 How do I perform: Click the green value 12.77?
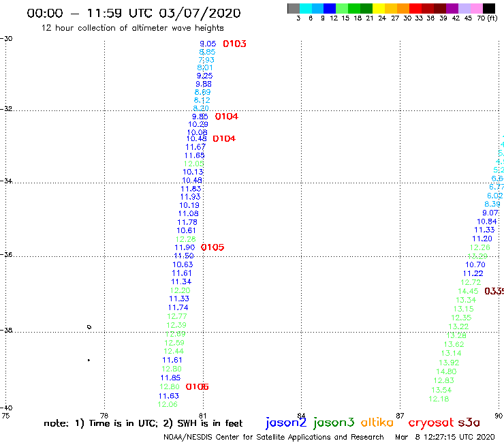pos(177,316)
